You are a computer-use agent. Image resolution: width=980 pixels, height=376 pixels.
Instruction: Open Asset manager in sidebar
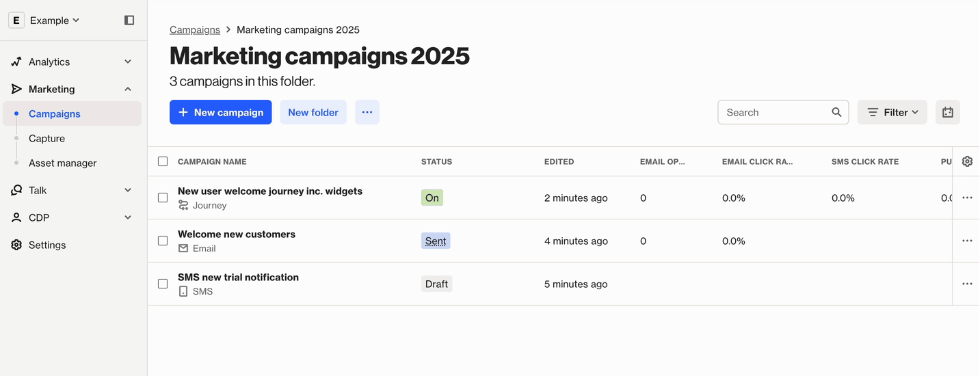pos(62,163)
